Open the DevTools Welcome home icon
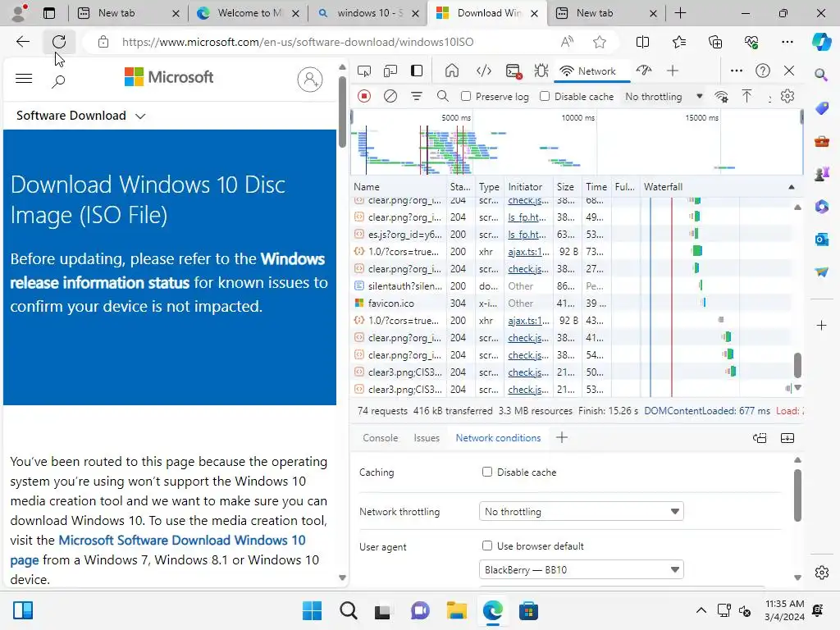This screenshot has height=630, width=840. pyautogui.click(x=452, y=71)
